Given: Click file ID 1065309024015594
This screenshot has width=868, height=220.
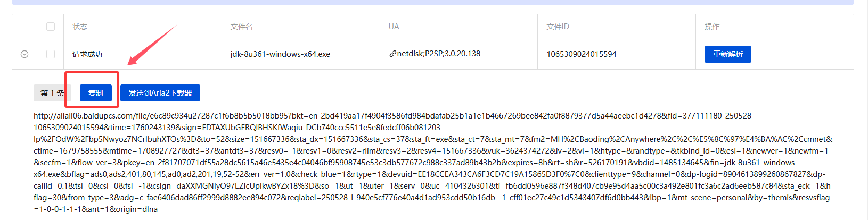Looking at the screenshot, I should 582,54.
